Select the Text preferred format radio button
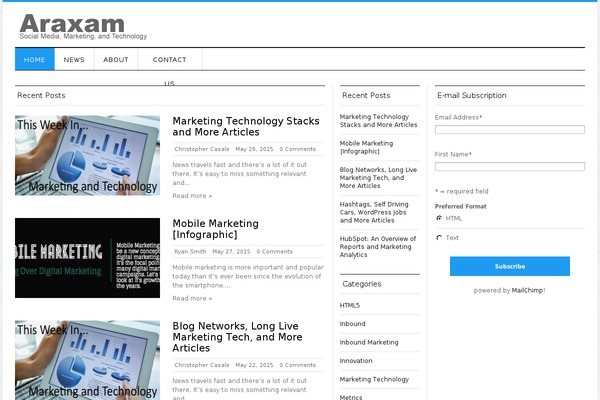 (439, 237)
